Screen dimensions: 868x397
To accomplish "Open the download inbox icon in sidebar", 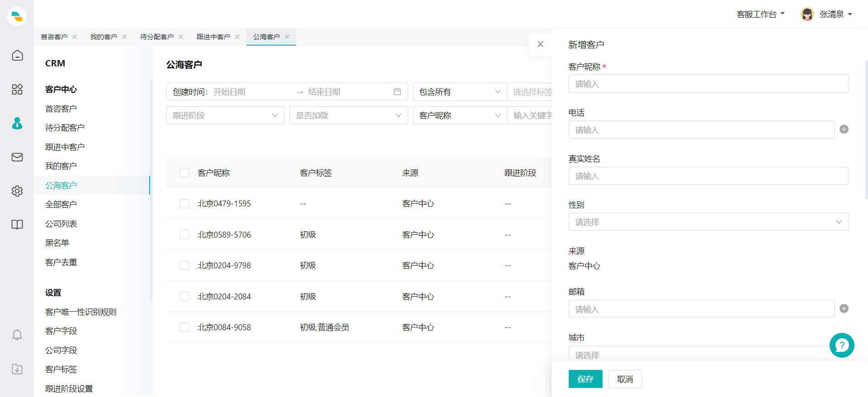I will tap(17, 369).
